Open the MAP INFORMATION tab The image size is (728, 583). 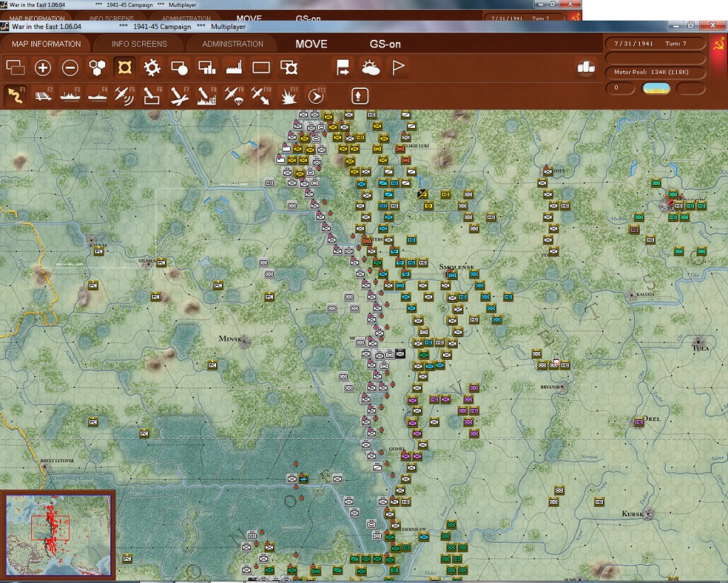(46, 44)
